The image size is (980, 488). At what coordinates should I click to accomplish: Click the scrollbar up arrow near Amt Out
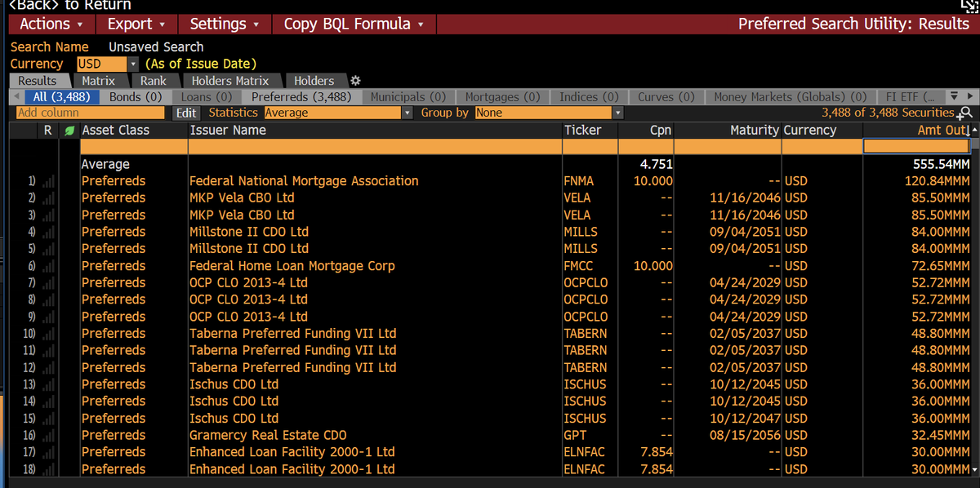(x=974, y=131)
